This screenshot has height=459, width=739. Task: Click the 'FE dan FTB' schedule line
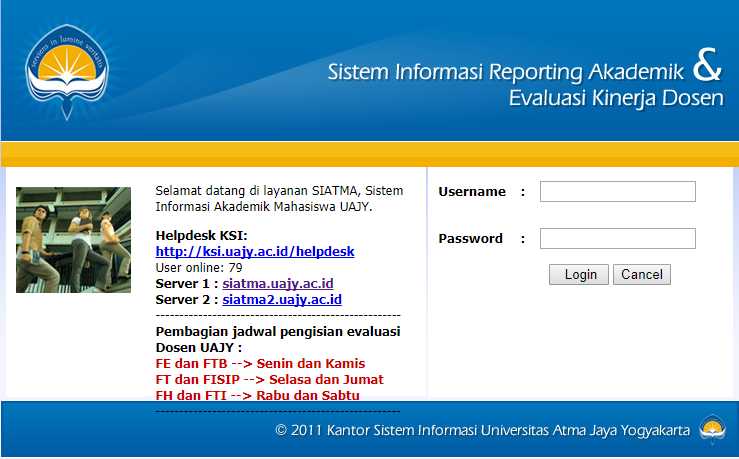(x=260, y=364)
